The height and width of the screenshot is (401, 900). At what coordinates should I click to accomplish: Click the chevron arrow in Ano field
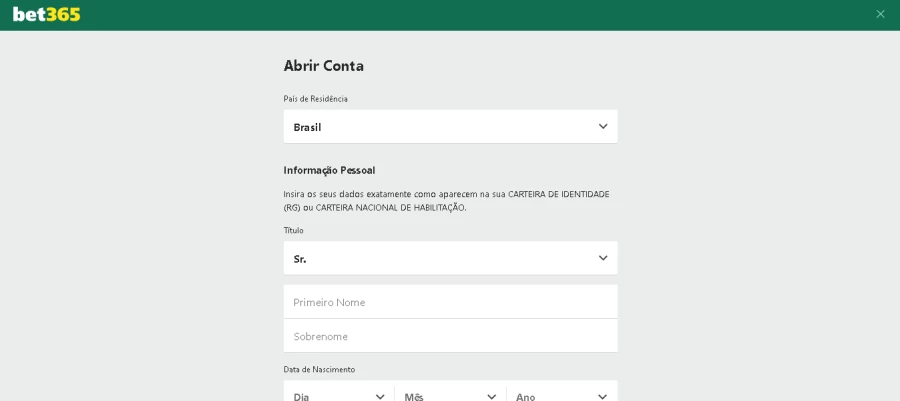[x=602, y=396]
